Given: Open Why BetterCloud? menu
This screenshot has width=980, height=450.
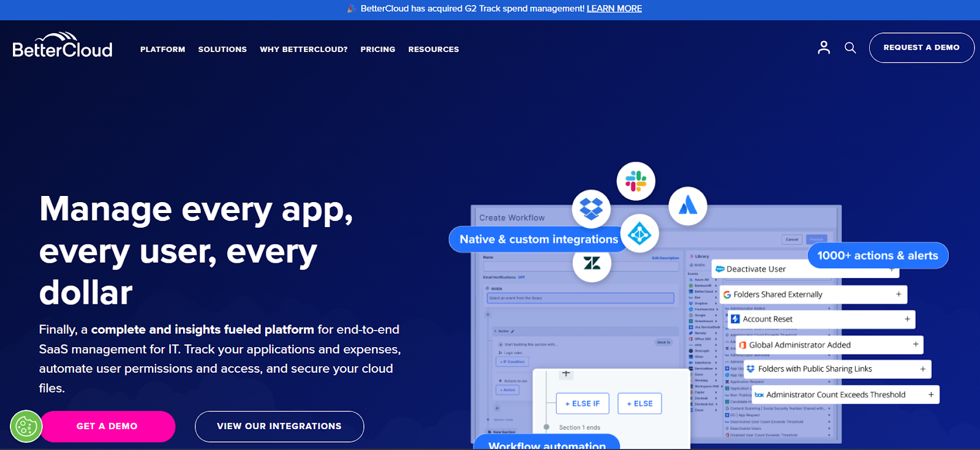Looking at the screenshot, I should (x=304, y=49).
